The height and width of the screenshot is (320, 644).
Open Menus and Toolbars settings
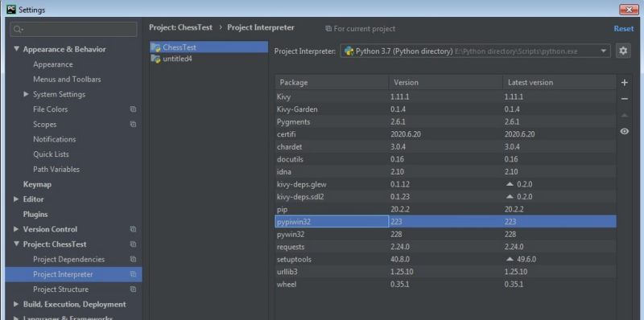click(67, 79)
